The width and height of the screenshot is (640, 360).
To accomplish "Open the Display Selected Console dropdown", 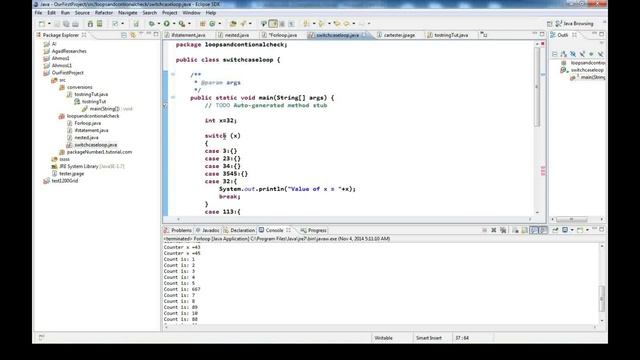I will tap(572, 230).
